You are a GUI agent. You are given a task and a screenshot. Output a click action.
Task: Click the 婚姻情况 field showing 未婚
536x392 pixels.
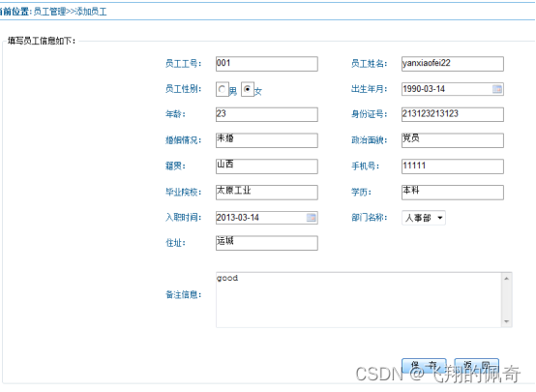pyautogui.click(x=267, y=140)
